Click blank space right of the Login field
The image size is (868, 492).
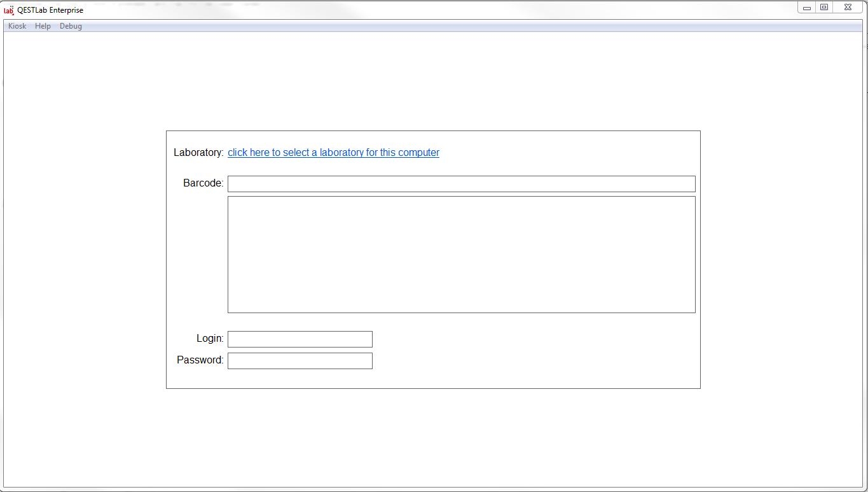534,339
